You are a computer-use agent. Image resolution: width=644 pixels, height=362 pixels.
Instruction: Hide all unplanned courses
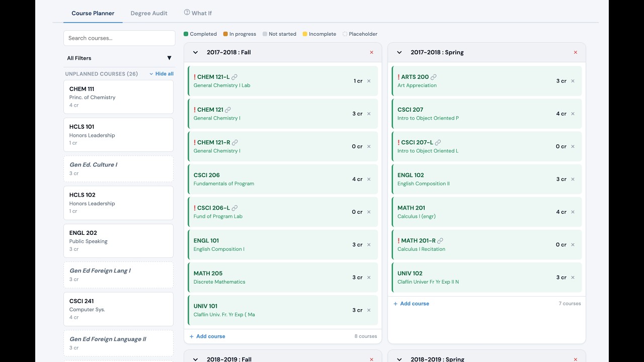click(162, 74)
